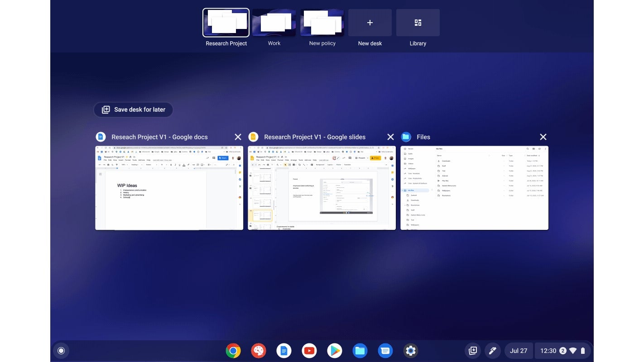The width and height of the screenshot is (644, 362).
Task: Save desk for later
Action: click(133, 109)
